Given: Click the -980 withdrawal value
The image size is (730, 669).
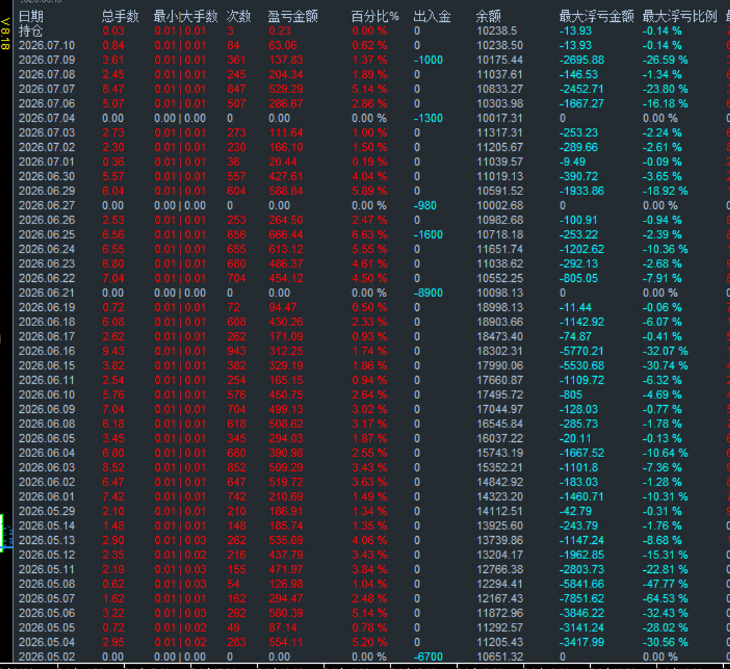Looking at the screenshot, I should (x=425, y=205).
